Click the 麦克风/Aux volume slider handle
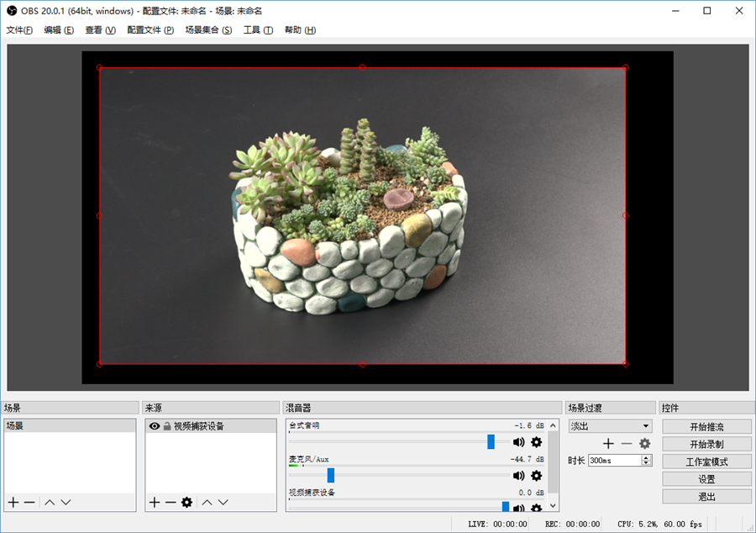Viewport: 756px width, 533px height. [331, 475]
